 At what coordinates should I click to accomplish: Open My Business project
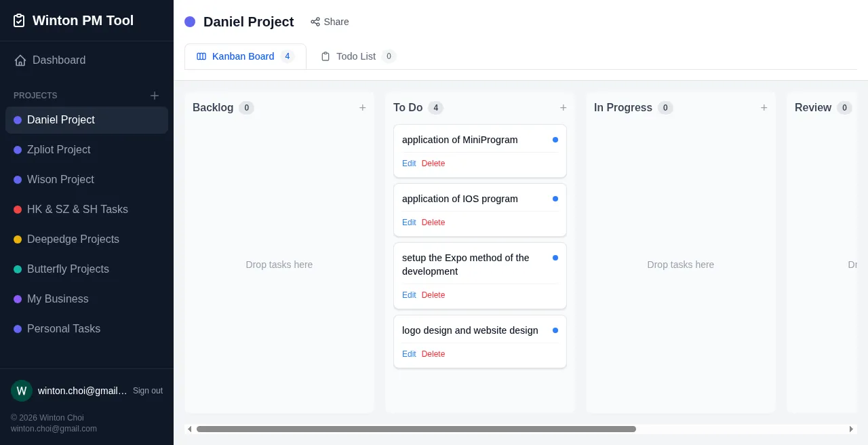point(87,299)
